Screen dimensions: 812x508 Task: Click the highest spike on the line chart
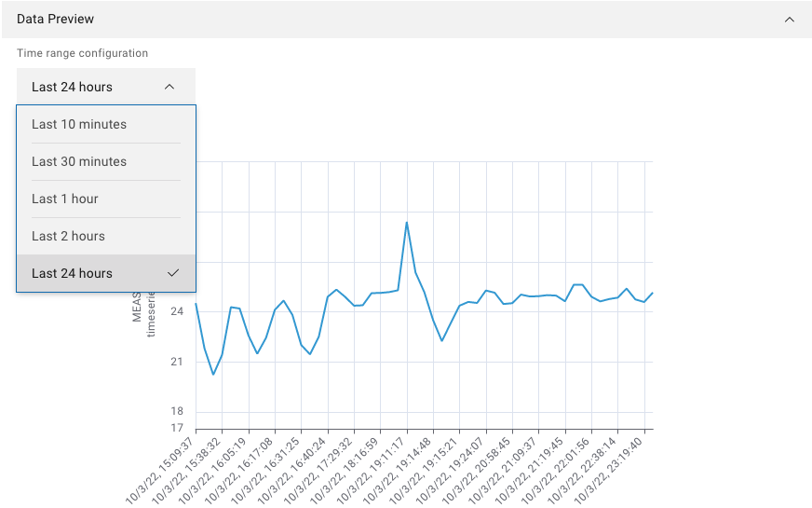(x=407, y=222)
